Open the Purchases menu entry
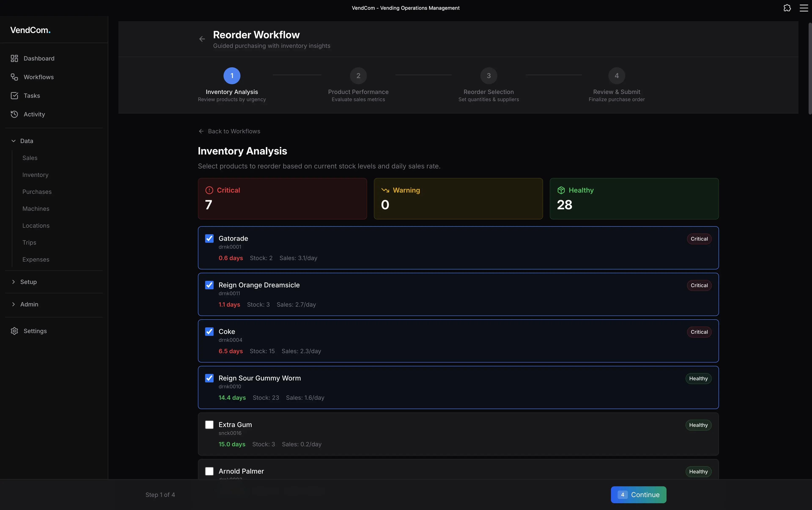 click(x=37, y=192)
